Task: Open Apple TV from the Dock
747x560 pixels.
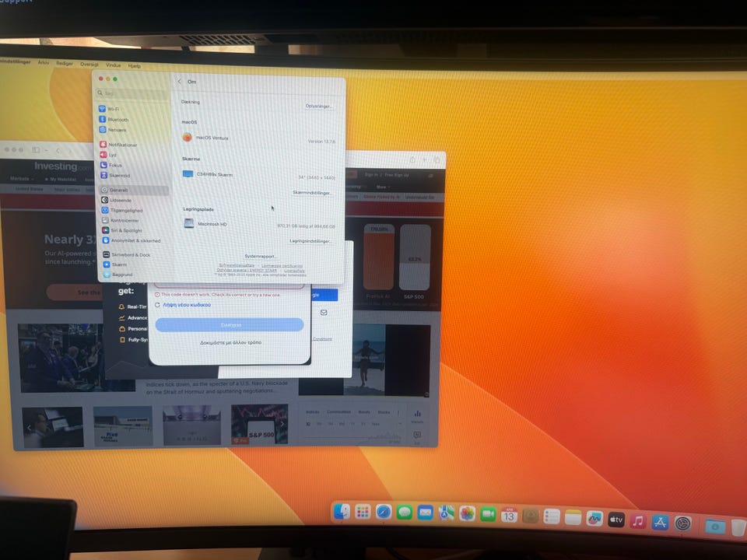Action: point(616,519)
